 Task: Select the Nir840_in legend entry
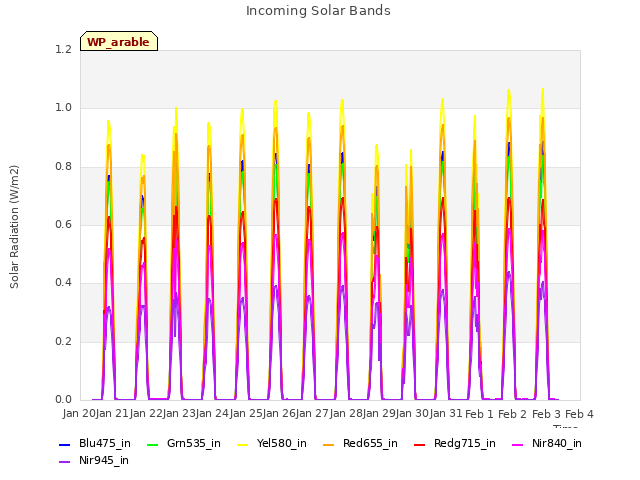coord(547,444)
